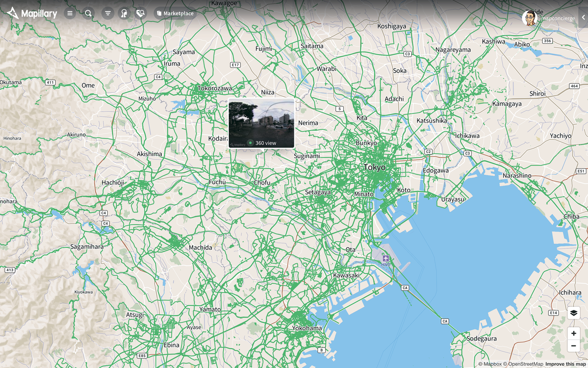Viewport: 588px width, 368px height.
Task: Click the E17 highway shield
Action: pos(236,65)
